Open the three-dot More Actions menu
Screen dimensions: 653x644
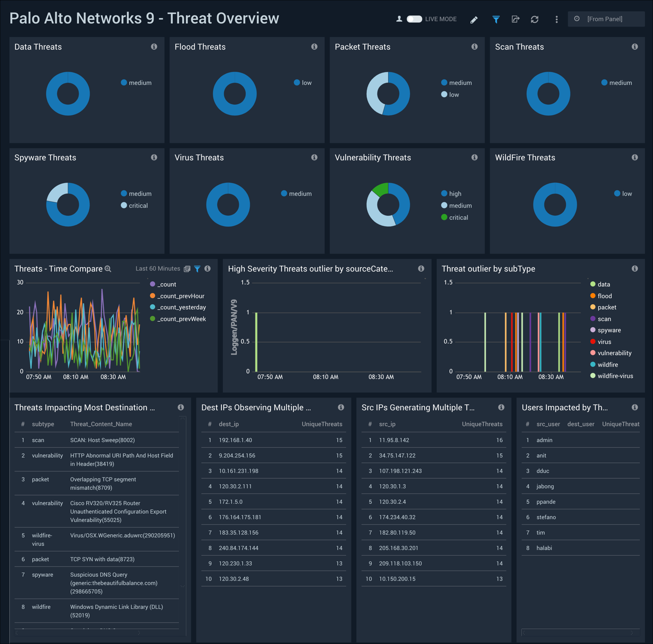(x=556, y=19)
